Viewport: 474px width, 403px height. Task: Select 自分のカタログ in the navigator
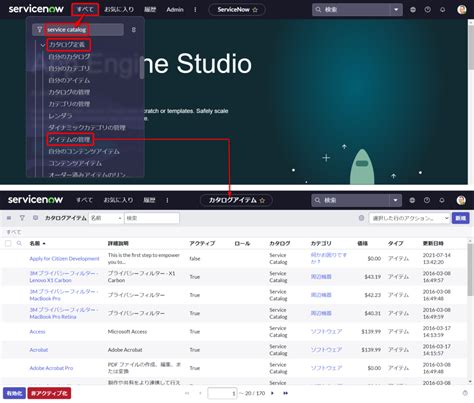69,57
